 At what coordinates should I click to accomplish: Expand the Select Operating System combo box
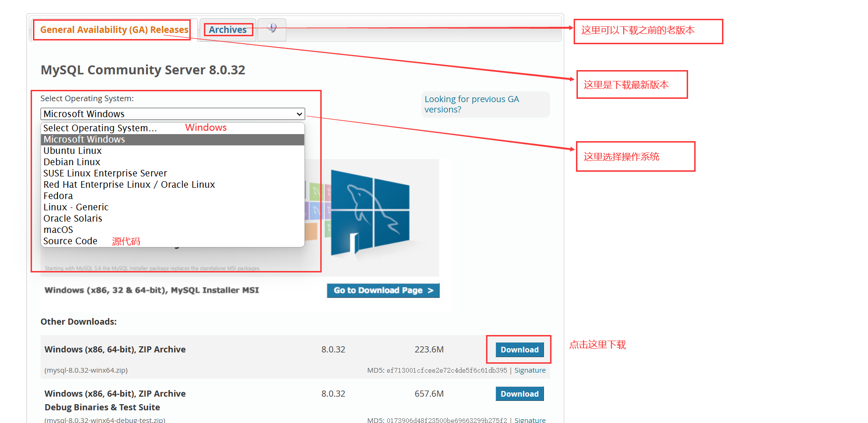tap(173, 114)
